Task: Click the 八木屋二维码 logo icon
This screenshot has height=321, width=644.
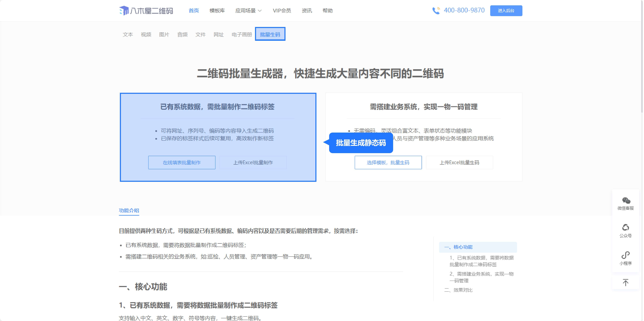Action: click(124, 10)
